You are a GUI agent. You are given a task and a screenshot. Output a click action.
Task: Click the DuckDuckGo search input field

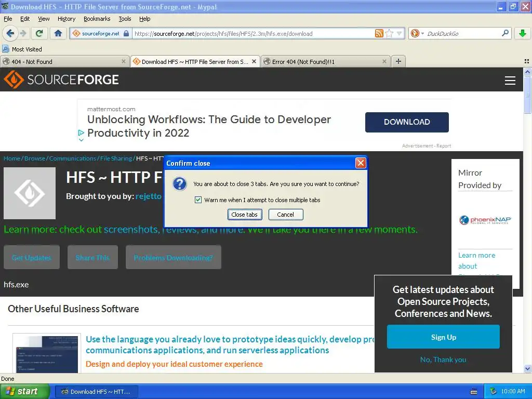[x=463, y=33]
